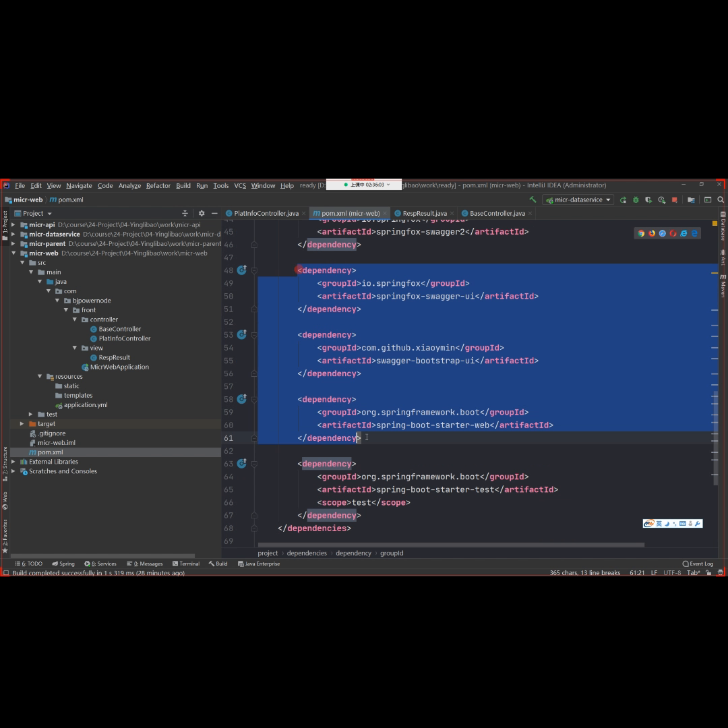
Task: Click the Run with Profiler icon
Action: click(662, 200)
